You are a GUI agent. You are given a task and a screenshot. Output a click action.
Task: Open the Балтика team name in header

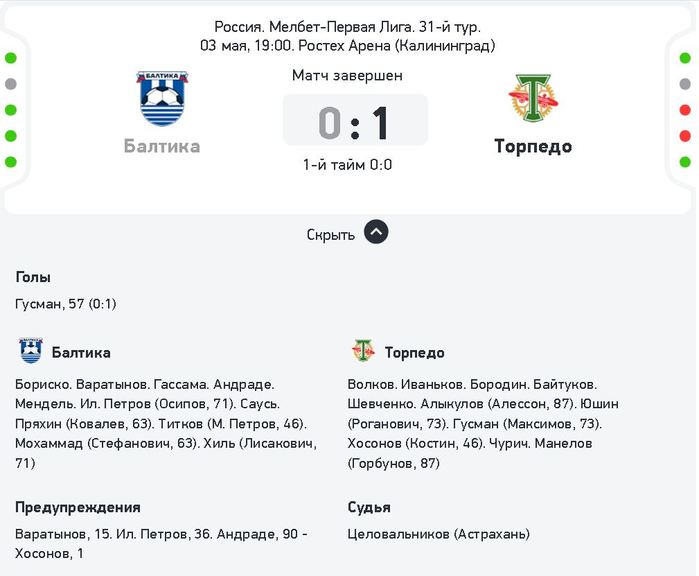[x=162, y=146]
